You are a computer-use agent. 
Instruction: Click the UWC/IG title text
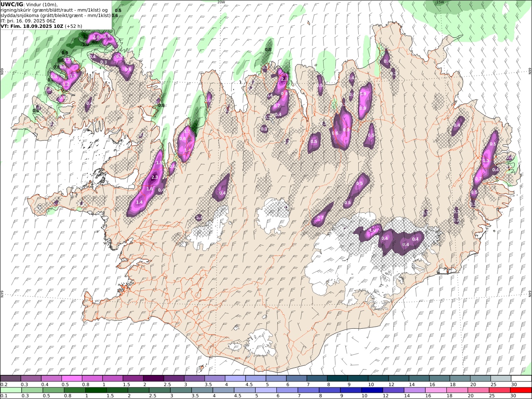point(11,4)
